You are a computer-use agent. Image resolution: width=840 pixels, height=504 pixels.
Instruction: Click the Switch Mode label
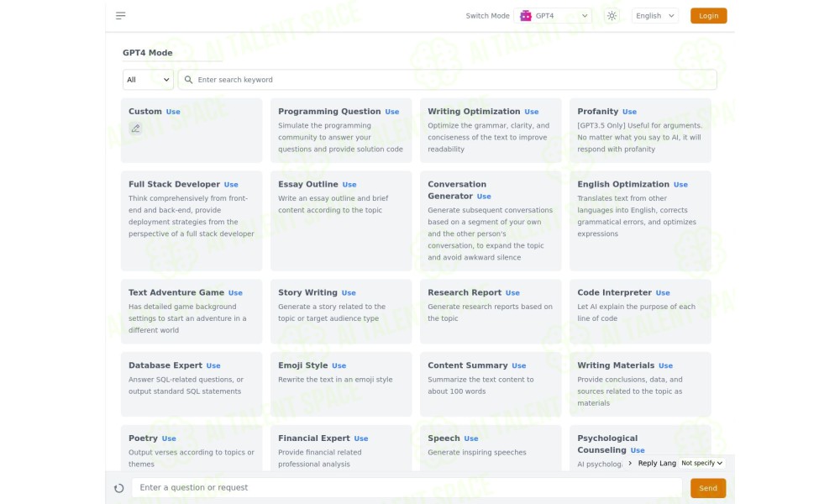pyautogui.click(x=487, y=15)
